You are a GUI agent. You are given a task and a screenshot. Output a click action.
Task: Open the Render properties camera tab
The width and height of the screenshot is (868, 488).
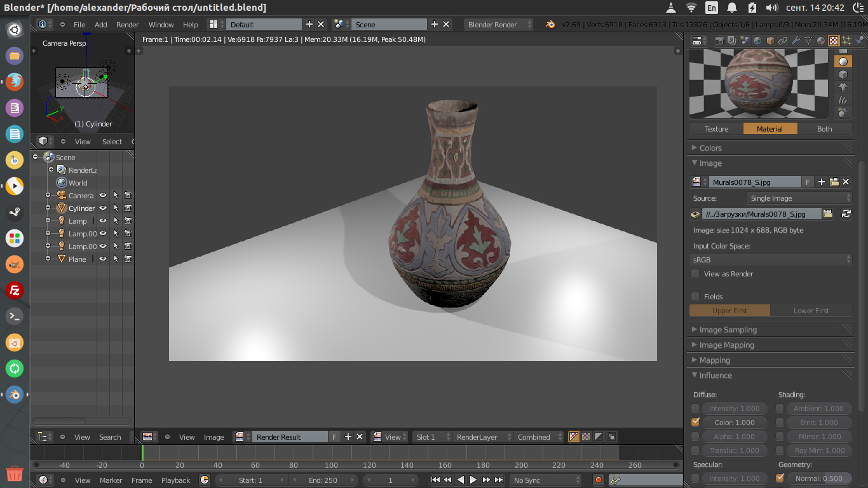point(720,41)
